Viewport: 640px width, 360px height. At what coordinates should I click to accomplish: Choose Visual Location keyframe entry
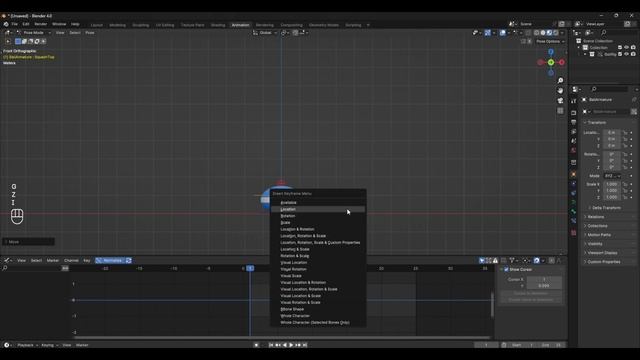pyautogui.click(x=318, y=262)
